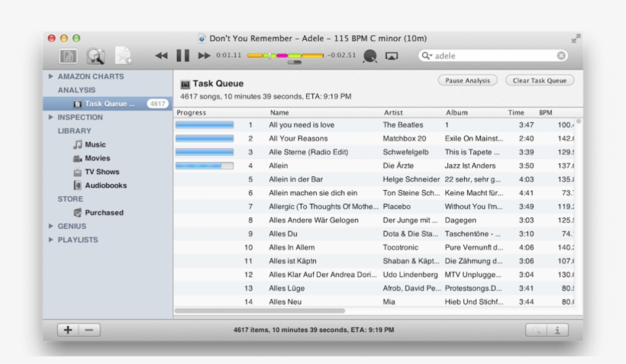The width and height of the screenshot is (626, 364).
Task: Select the song All you need is love
Action: [302, 125]
